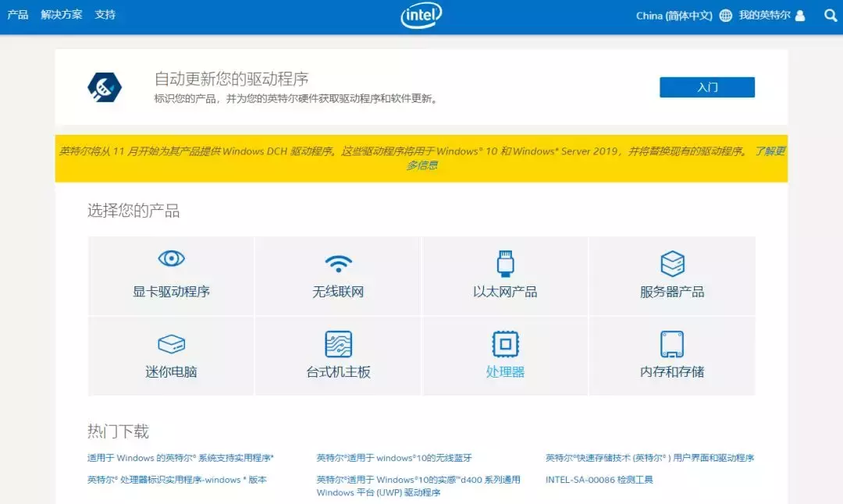
Task: Open the 产品 menu
Action: (18, 15)
